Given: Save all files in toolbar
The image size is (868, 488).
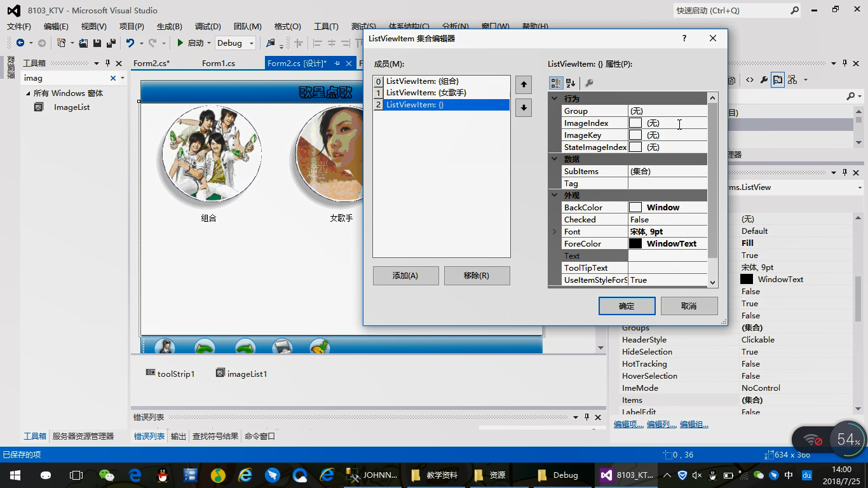Looking at the screenshot, I should click(111, 43).
